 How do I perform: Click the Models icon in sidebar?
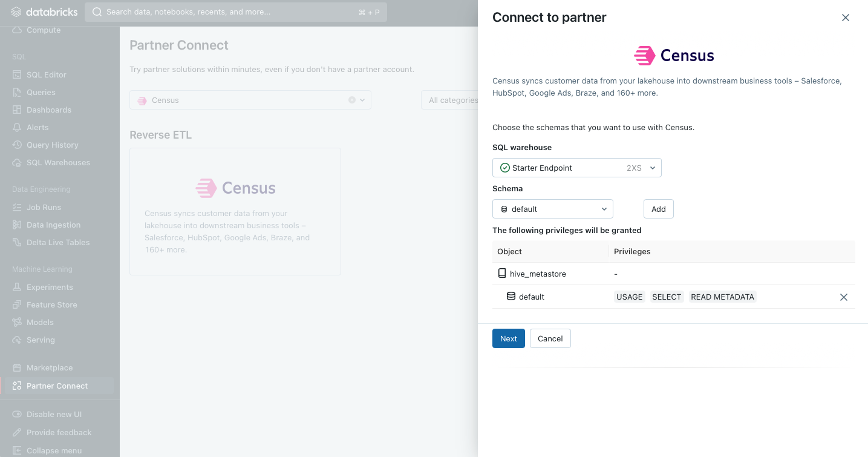tap(17, 322)
